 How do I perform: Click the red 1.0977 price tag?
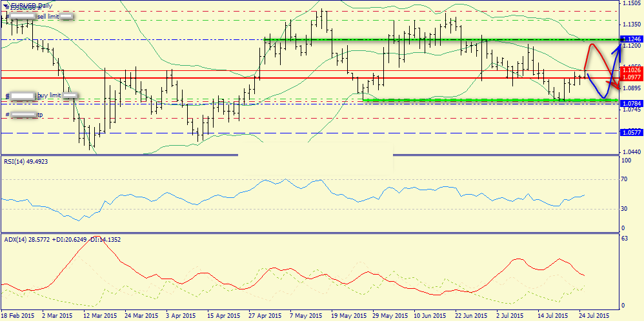click(631, 77)
